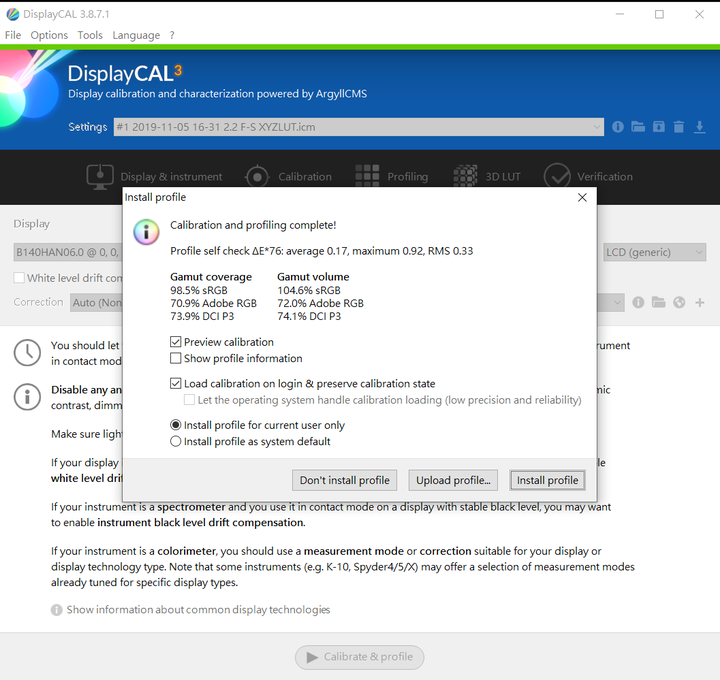Switch to the Profiling tab
The image size is (720, 680).
(392, 177)
